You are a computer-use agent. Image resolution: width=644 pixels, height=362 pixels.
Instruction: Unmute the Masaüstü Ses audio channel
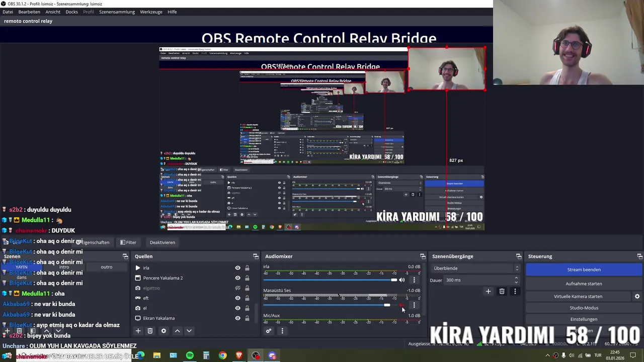(x=402, y=305)
